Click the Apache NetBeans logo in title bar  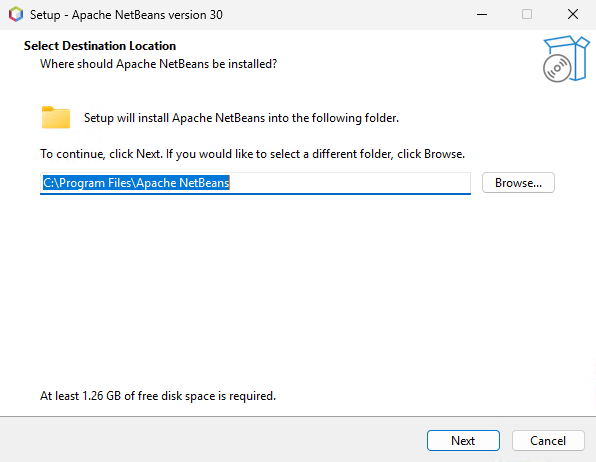click(x=16, y=14)
